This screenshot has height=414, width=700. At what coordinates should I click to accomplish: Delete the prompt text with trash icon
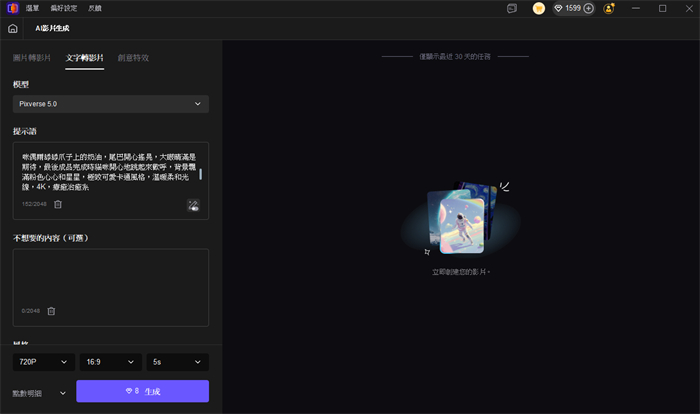click(58, 204)
